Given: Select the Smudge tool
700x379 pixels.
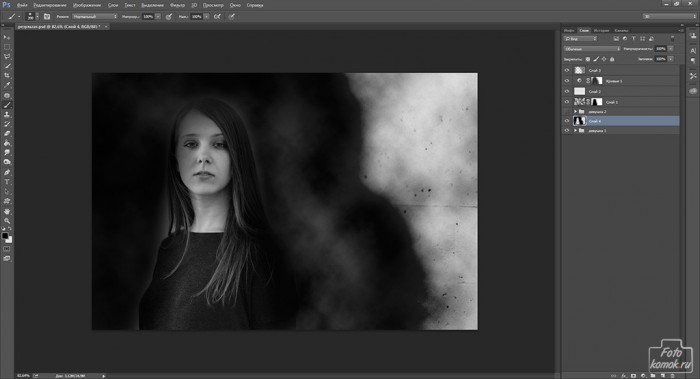Looking at the screenshot, I should point(7,153).
